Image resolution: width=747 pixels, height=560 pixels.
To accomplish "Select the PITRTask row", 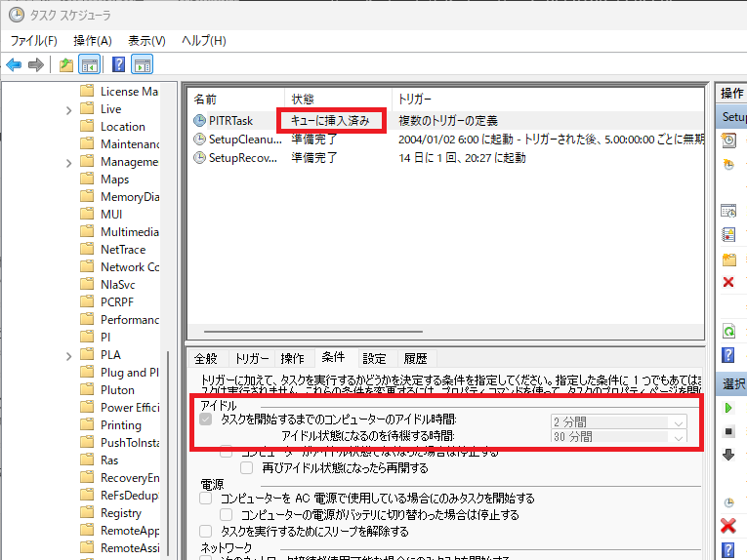I will coord(445,121).
